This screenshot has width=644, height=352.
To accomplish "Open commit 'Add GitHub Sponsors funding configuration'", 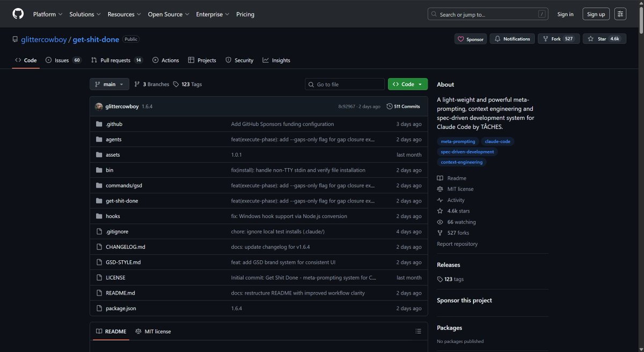I will tap(282, 124).
